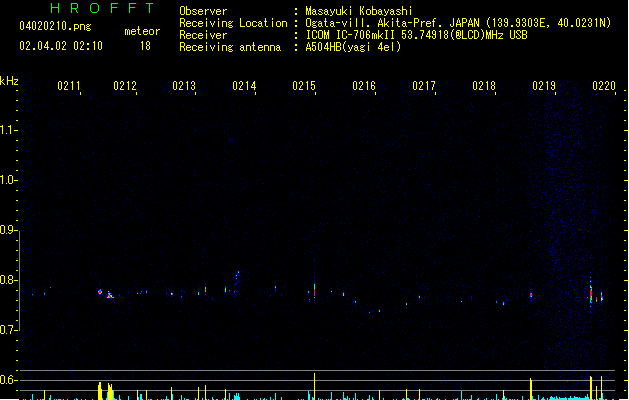Click the Receiving Location label

tap(233, 23)
